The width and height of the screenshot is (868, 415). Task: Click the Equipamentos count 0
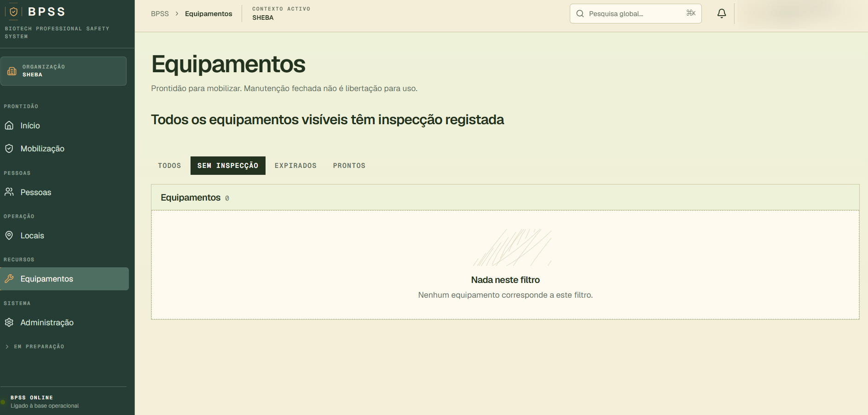coord(227,198)
